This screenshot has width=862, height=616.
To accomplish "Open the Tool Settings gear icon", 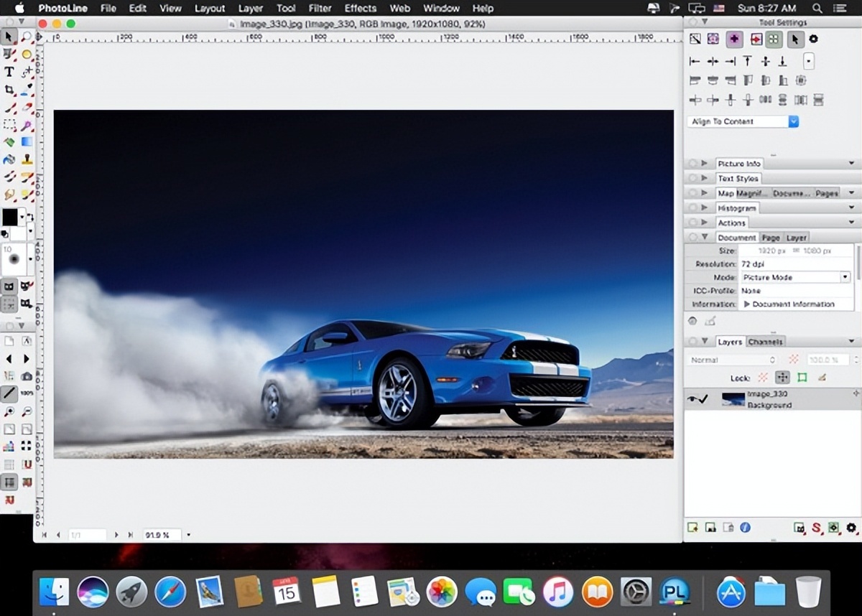I will coord(813,39).
